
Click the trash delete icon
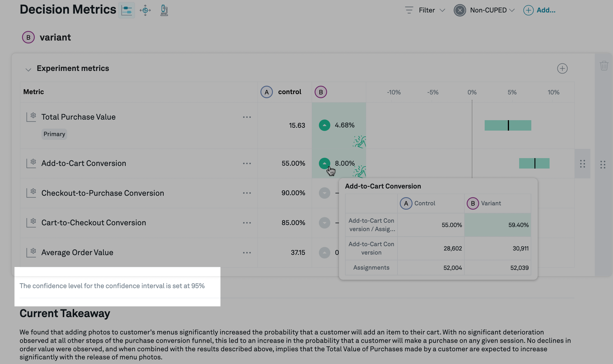(604, 66)
